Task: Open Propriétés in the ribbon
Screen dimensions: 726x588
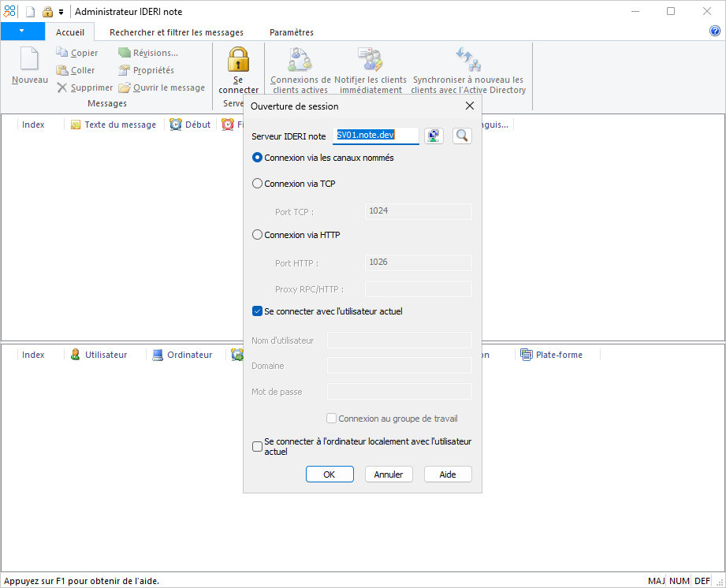Action: pos(146,70)
